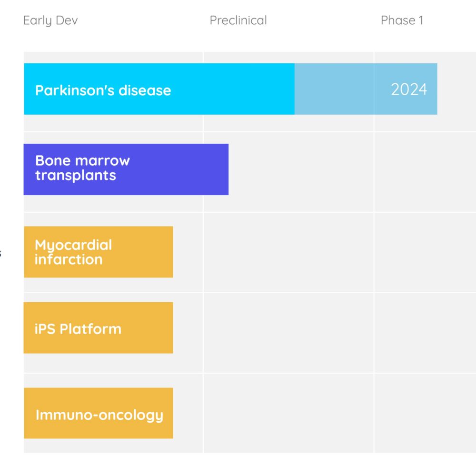Select the Immuno-oncology bar

tap(99, 413)
